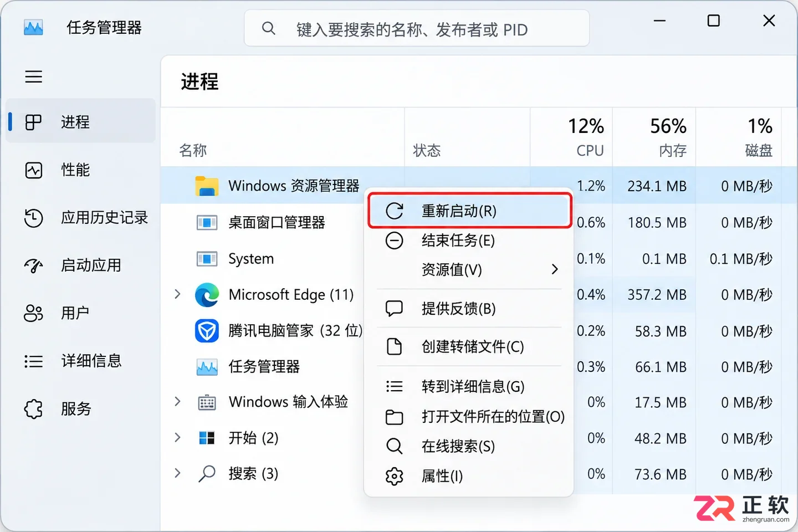Sort by the CPU column header
The width and height of the screenshot is (798, 532).
point(571,137)
